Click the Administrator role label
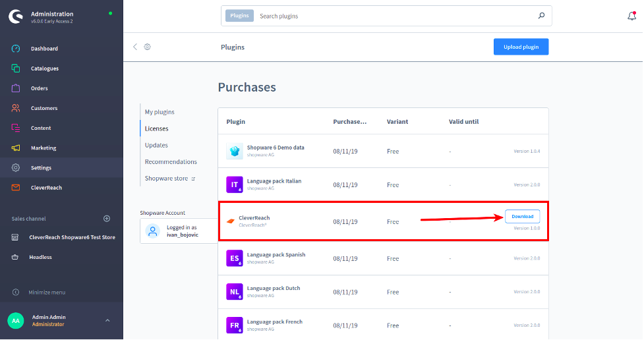Screen dimensions: 644x340 tap(48, 324)
